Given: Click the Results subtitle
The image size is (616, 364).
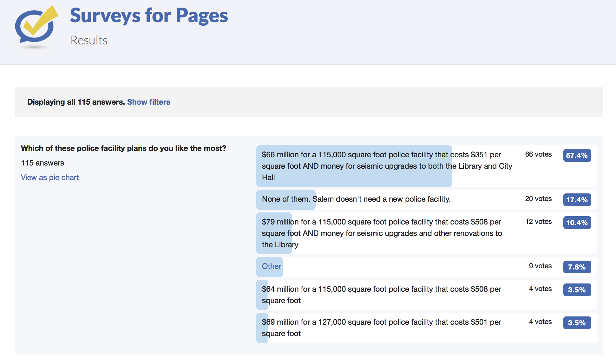Looking at the screenshot, I should pos(89,41).
